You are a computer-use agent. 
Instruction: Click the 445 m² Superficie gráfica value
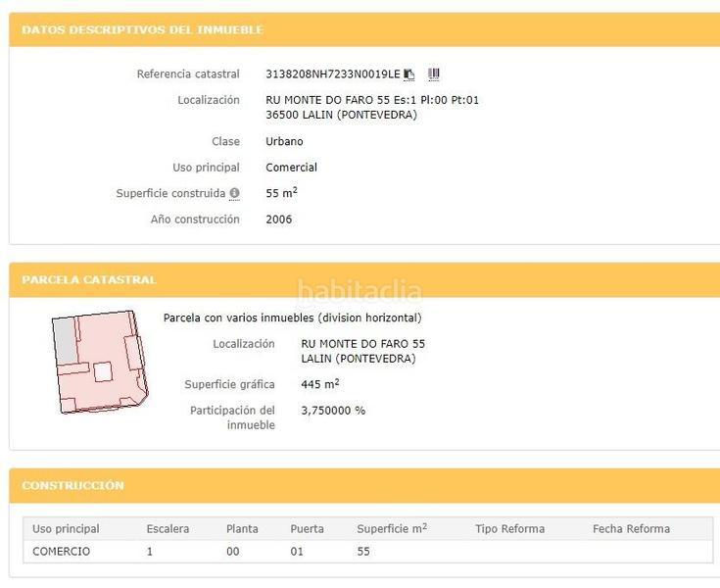(x=320, y=384)
